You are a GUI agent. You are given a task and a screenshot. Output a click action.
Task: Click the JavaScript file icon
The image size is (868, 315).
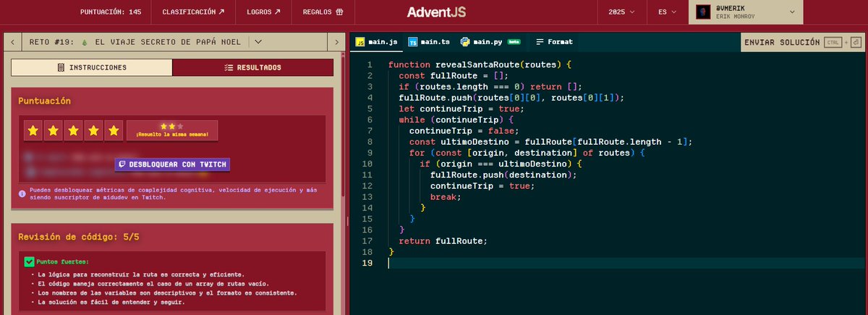(x=359, y=42)
